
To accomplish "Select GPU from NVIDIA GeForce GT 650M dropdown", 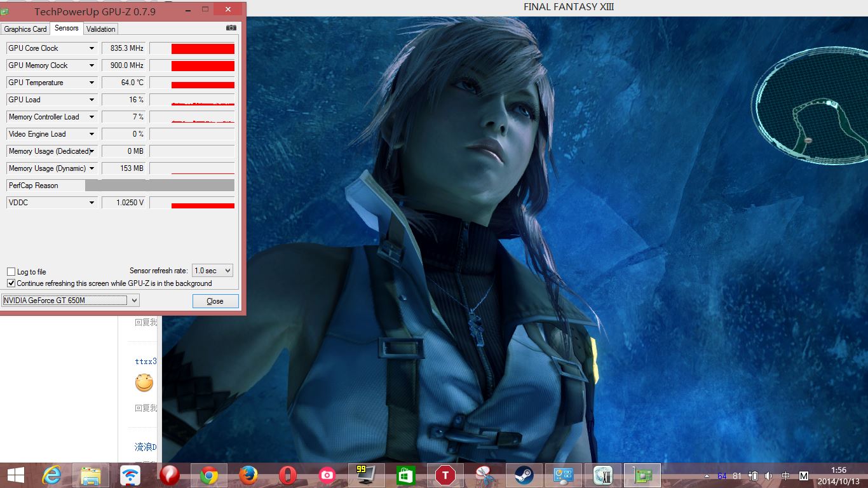I will point(70,301).
